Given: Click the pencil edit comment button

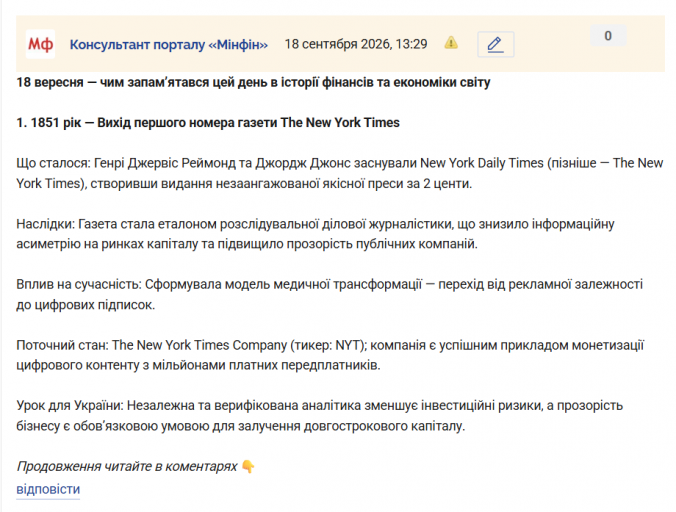Looking at the screenshot, I should tap(495, 44).
